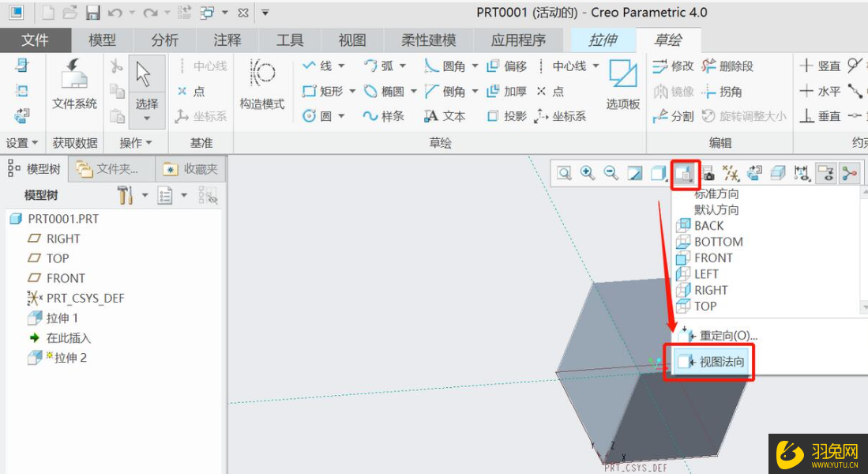Choose the FRONT saved orientation
Image resolution: width=868 pixels, height=474 pixels.
coord(705,258)
